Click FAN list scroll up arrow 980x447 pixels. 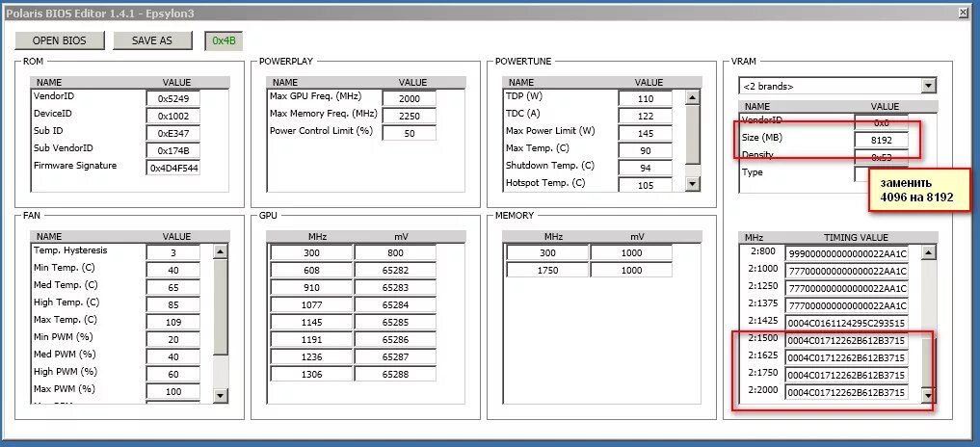pyautogui.click(x=220, y=251)
